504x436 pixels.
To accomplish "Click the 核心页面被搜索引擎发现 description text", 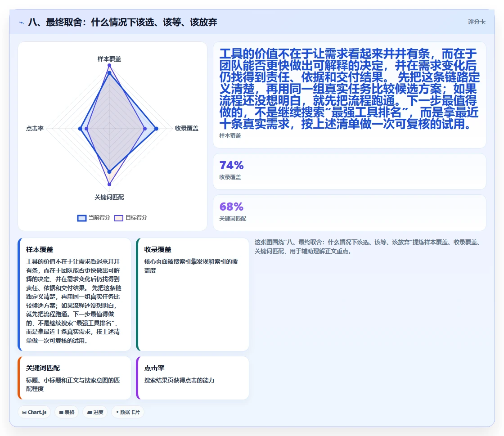I will [191, 266].
